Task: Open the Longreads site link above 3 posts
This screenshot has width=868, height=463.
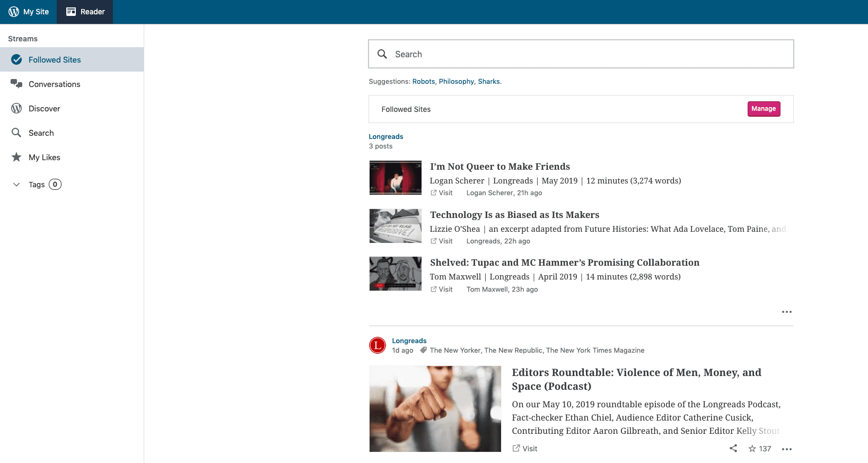Action: coord(386,137)
